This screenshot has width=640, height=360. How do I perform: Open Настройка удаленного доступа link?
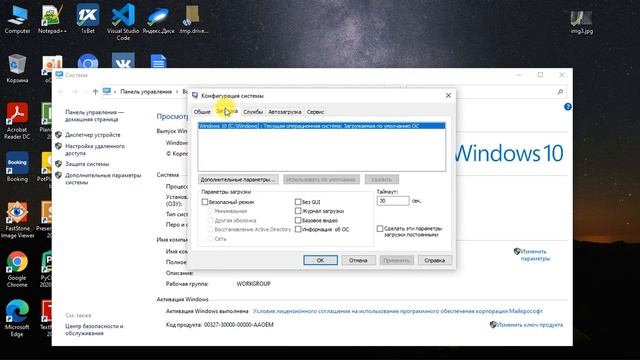coord(95,150)
